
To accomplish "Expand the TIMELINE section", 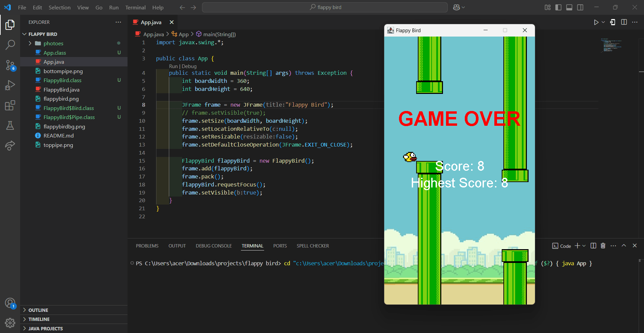I will click(x=74, y=319).
